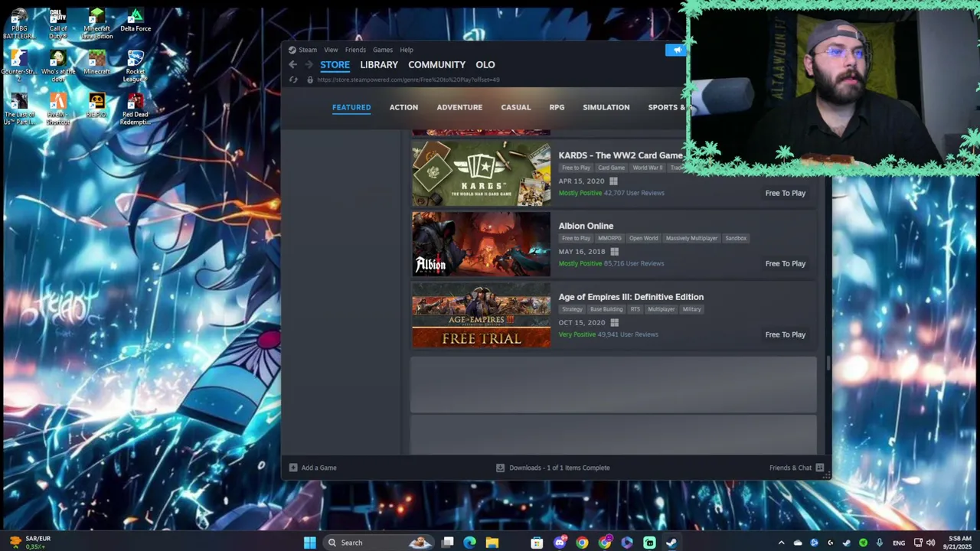Click Friends & Chat icon
This screenshot has height=551, width=980.
[819, 468]
